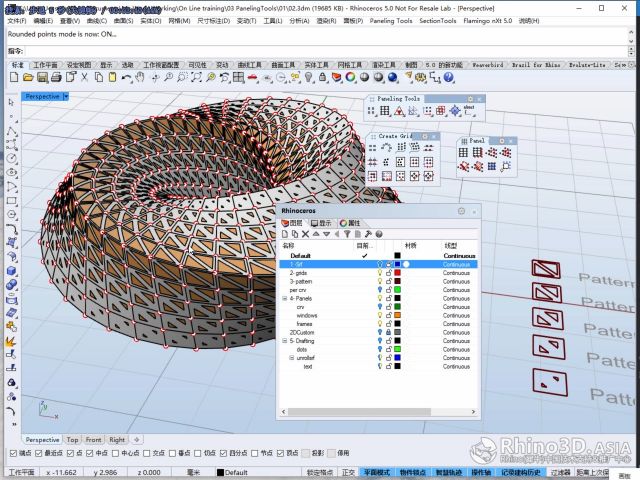Screen dimensions: 640x480
Task: Click the red triangle icon in Paneling Tools toolbar
Action: (x=399, y=111)
